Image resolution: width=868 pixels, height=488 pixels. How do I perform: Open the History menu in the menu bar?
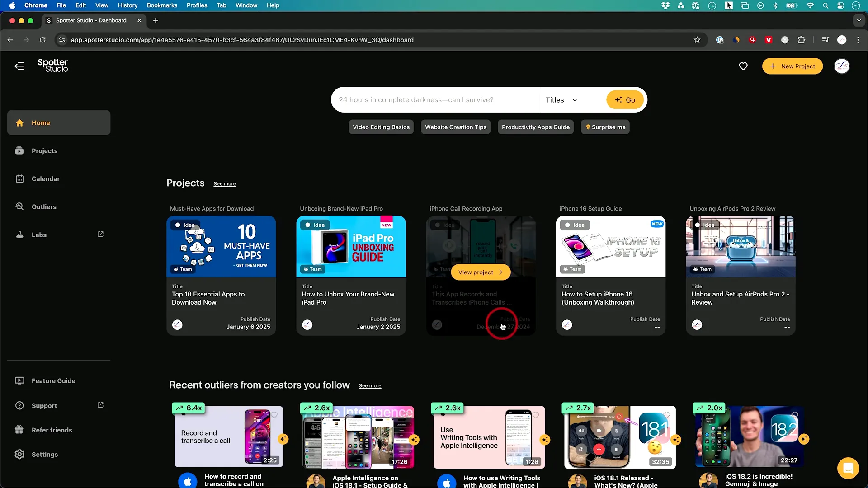pos(127,5)
